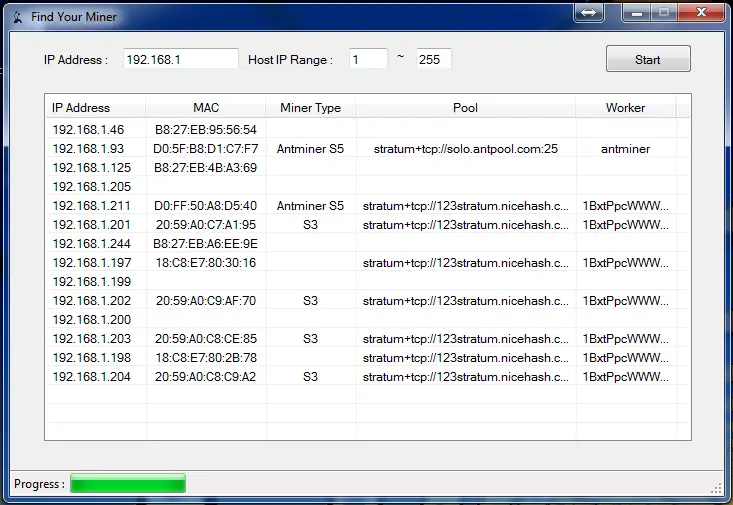Focus the IP Address field showing 192.168.1
Viewport: 733px width, 505px height.
tap(180, 59)
